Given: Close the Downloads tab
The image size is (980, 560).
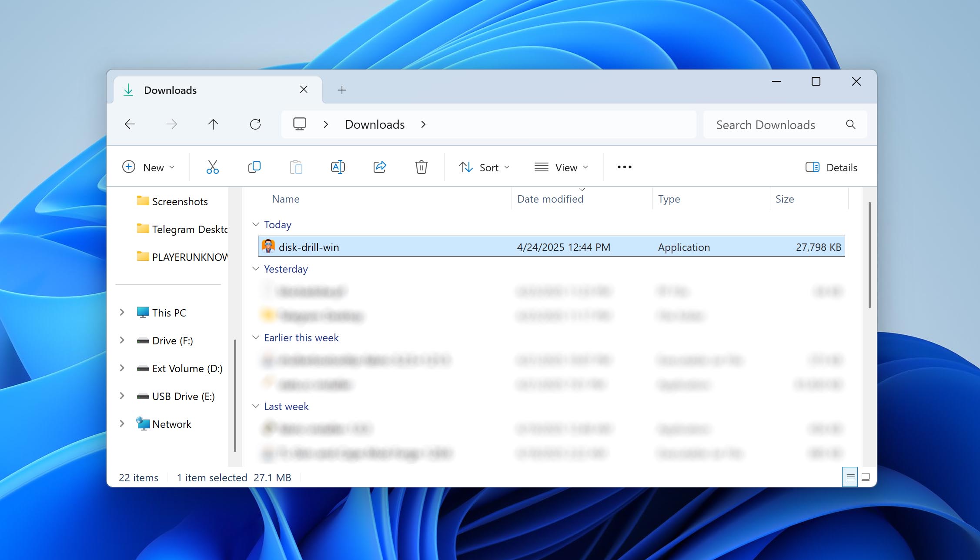Looking at the screenshot, I should [x=304, y=90].
